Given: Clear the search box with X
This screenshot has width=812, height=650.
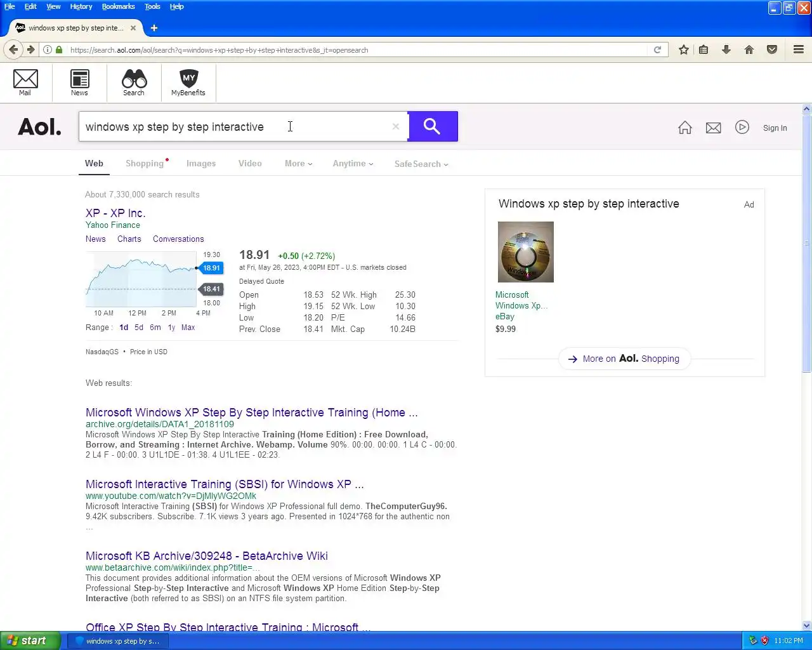Looking at the screenshot, I should point(396,126).
